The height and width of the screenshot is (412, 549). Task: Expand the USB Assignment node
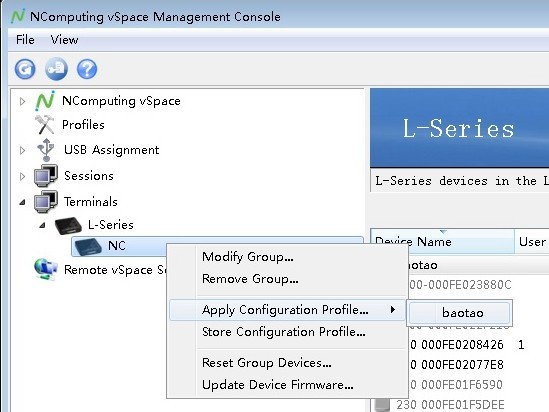click(22, 151)
